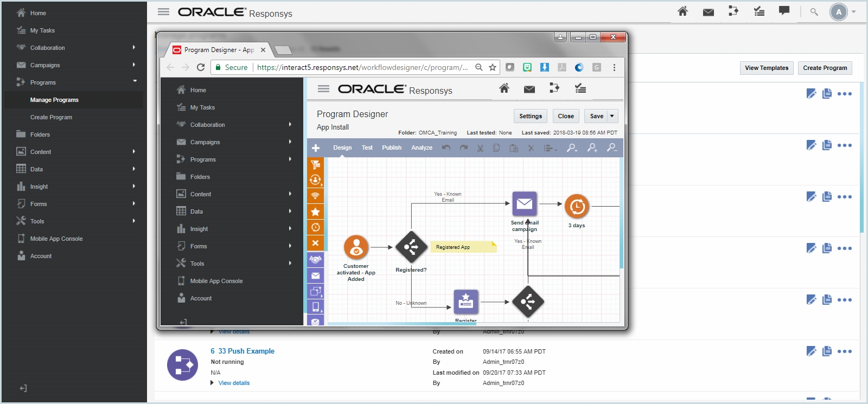868x404 pixels.
Task: Click the Undo icon in designer toolbar
Action: 446,148
